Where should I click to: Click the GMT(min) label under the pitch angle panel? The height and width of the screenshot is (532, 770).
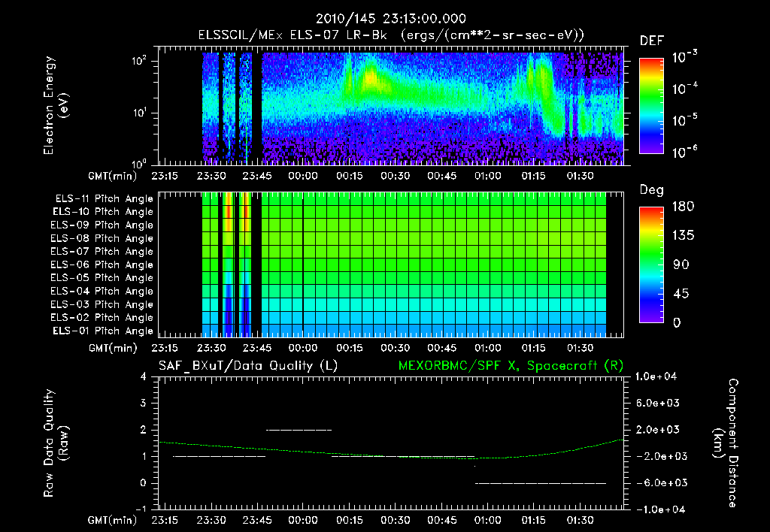click(x=112, y=349)
